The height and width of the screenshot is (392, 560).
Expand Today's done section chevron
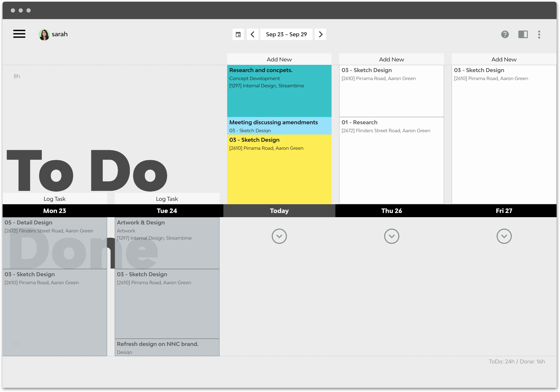pyautogui.click(x=279, y=236)
